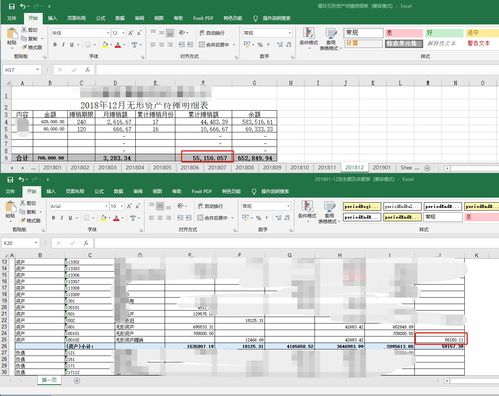
Task: Click Cut in the upper window ribbon
Action: pos(29,30)
